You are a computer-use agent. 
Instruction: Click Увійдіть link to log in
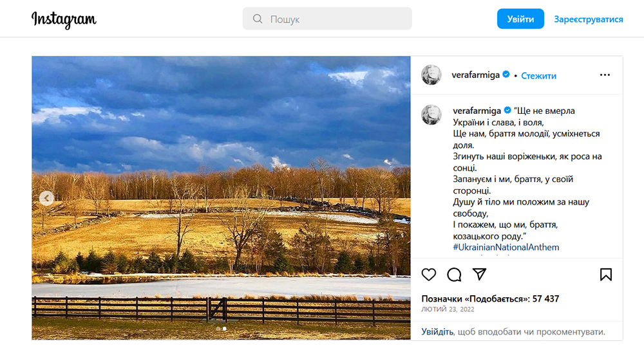[437, 332]
